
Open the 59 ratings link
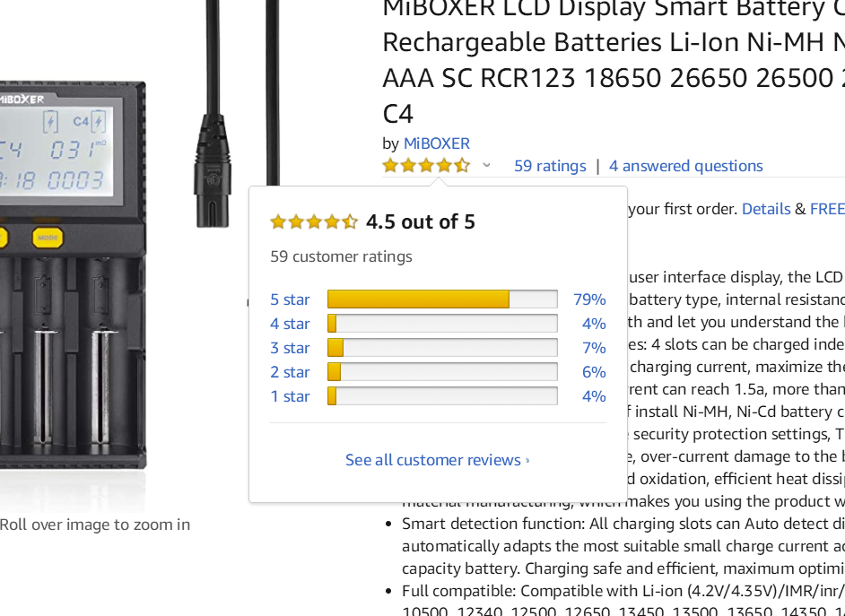click(x=550, y=166)
